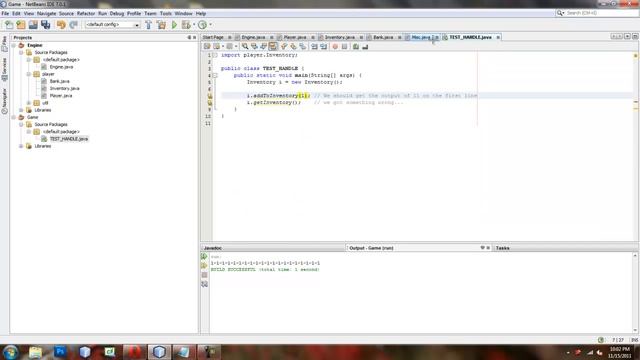Click the Open Project toolbar icon
This screenshot has width=640, height=360.
33,25
